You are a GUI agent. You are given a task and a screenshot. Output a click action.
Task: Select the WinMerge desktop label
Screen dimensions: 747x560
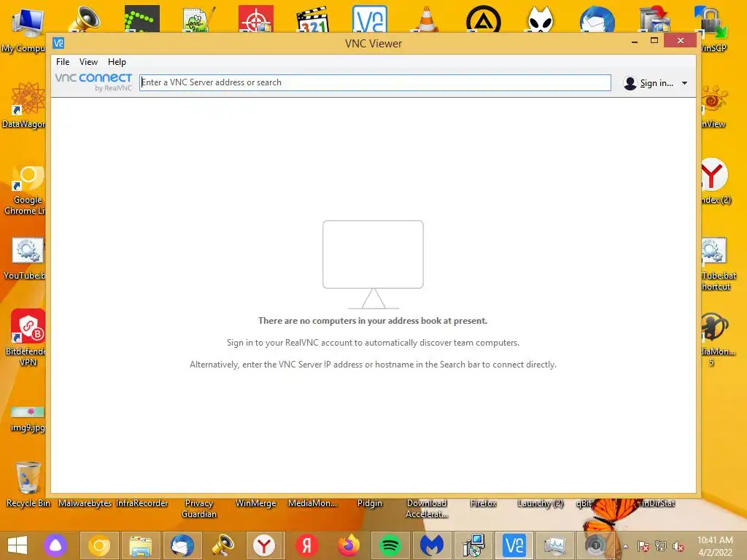point(256,503)
